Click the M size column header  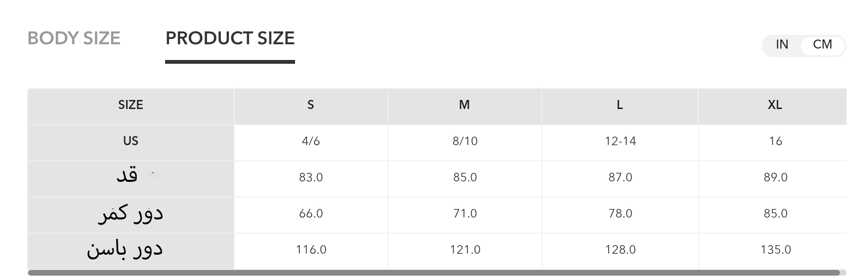(x=464, y=105)
